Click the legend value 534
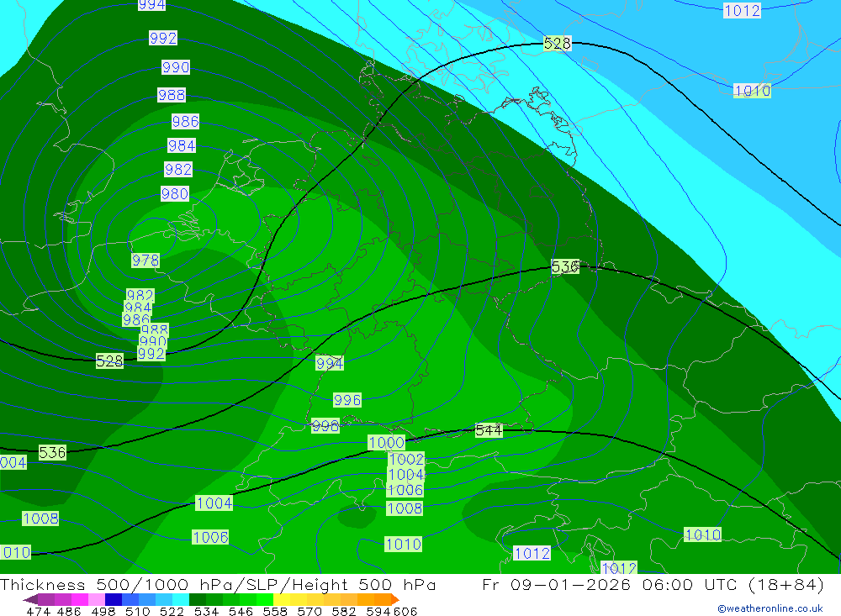Screen dimensions: 841x616 205,611
